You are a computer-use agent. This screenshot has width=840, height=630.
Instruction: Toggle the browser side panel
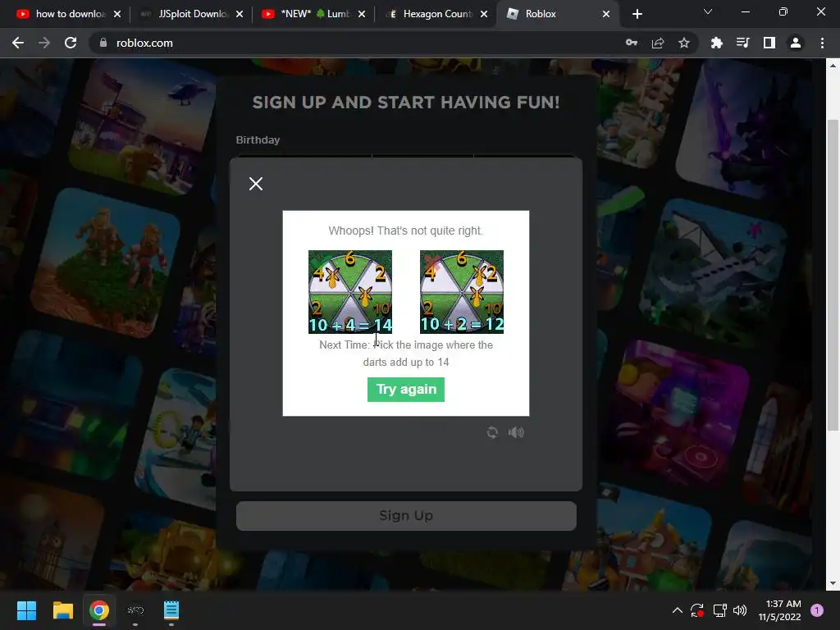point(769,43)
